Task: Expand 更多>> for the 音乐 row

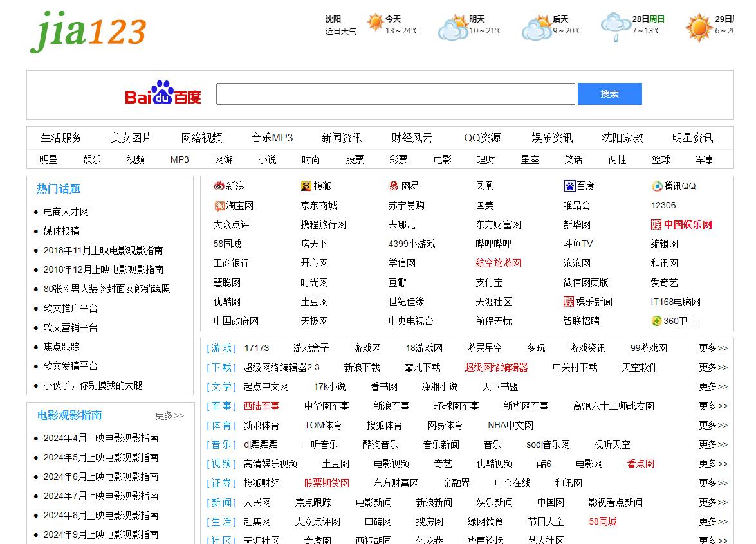Action: pos(713,444)
